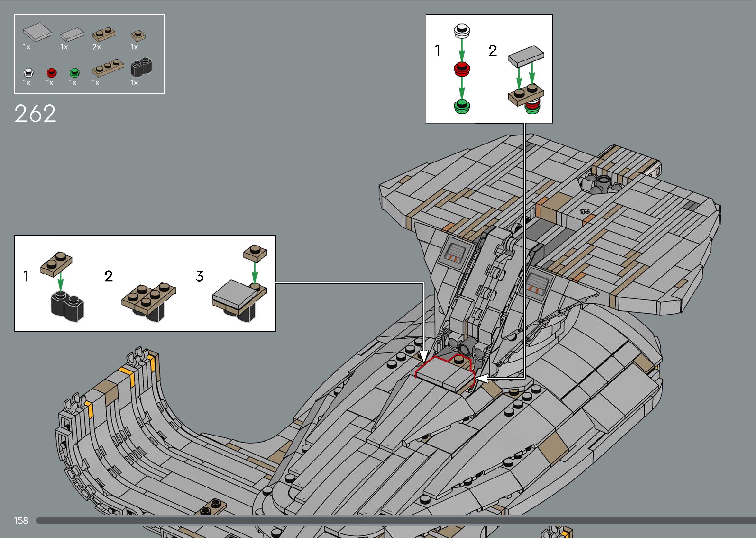This screenshot has height=538, width=756.
Task: Click page number 158
Action: coord(21,520)
